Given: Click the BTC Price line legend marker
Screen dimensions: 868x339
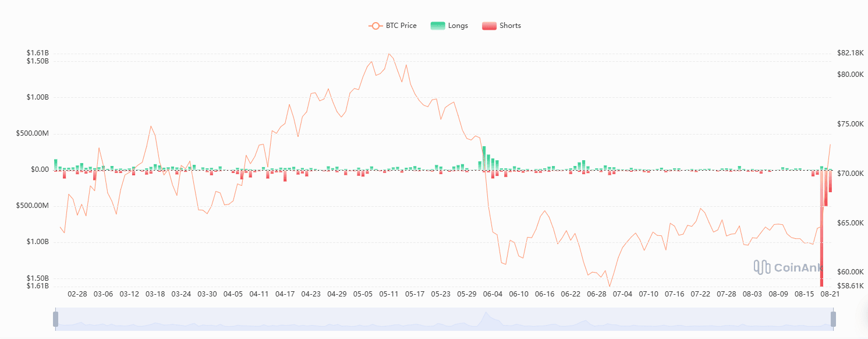Looking at the screenshot, I should [375, 26].
